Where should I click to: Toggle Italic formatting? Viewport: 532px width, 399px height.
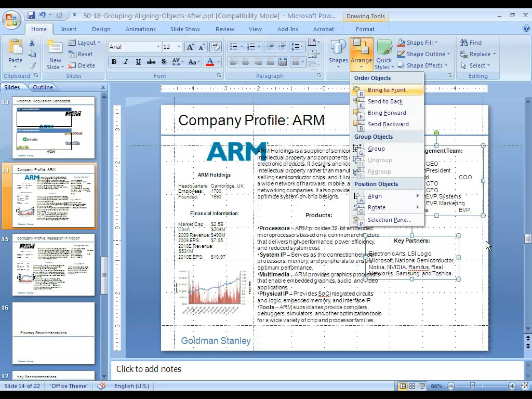coord(126,62)
